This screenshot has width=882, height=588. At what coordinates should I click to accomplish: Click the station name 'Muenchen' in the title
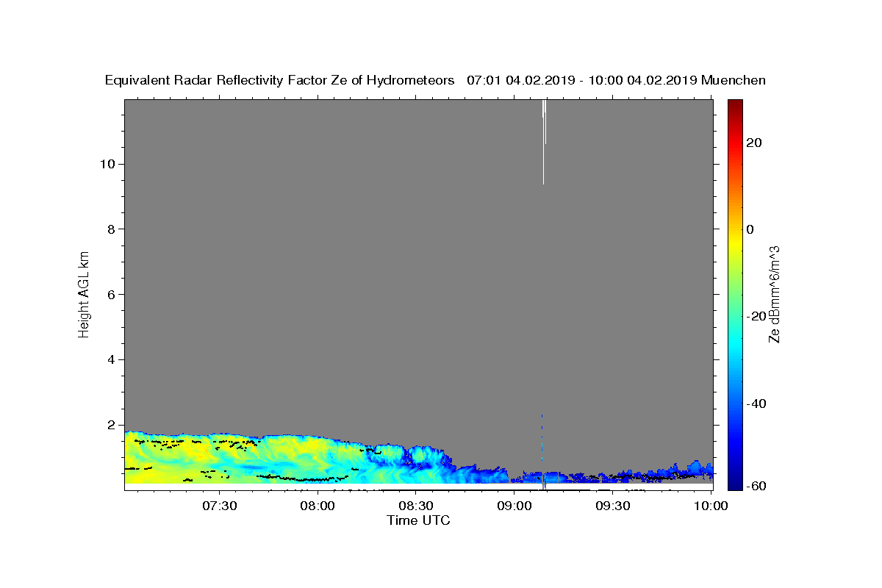click(x=734, y=81)
